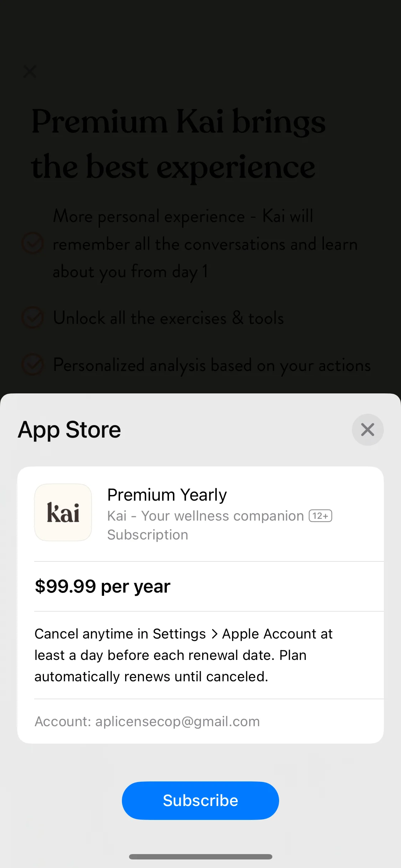Close the App Store purchase sheet
This screenshot has width=401, height=868.
[367, 429]
